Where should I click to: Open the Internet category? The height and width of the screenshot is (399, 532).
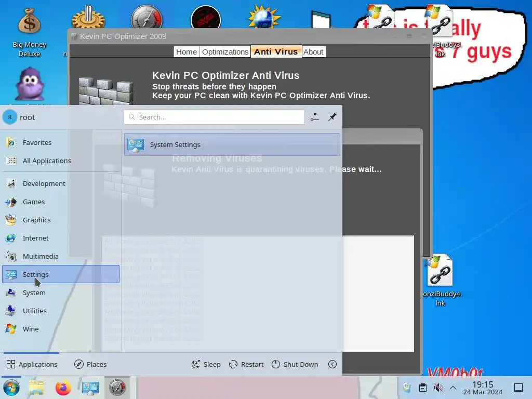tap(61, 238)
